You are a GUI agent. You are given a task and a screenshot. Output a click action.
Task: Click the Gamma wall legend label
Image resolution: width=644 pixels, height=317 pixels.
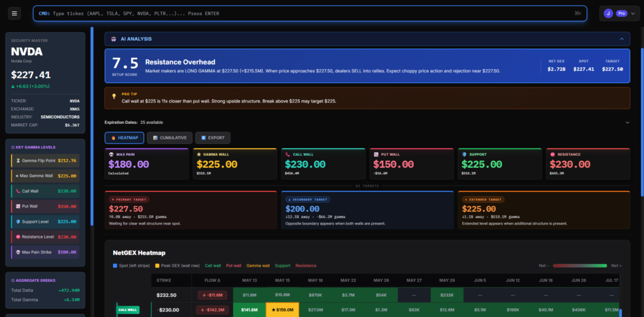tap(258, 265)
